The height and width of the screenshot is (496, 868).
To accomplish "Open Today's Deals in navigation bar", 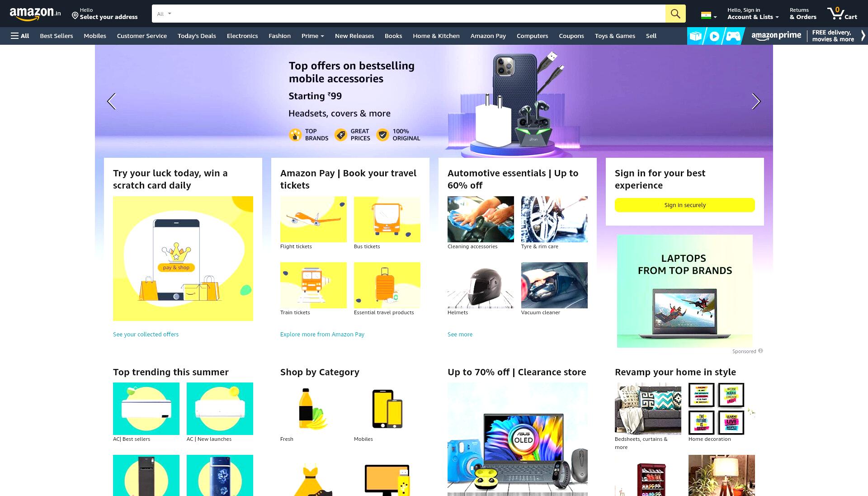I will [197, 36].
